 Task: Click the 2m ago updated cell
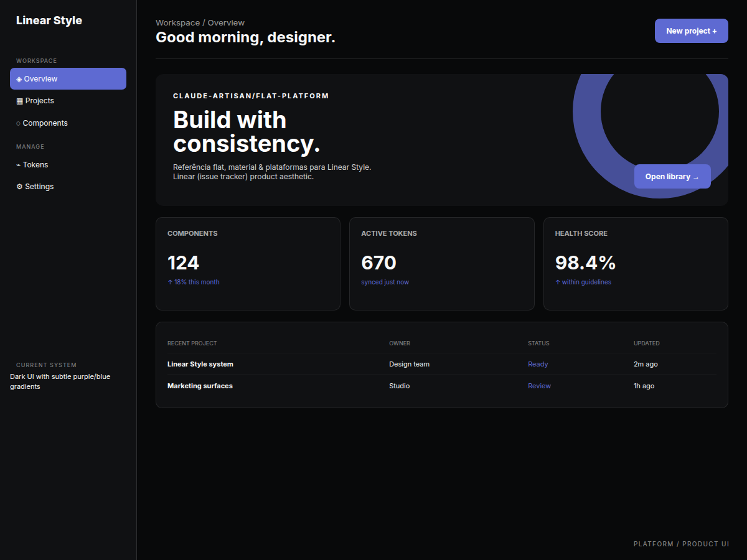646,364
